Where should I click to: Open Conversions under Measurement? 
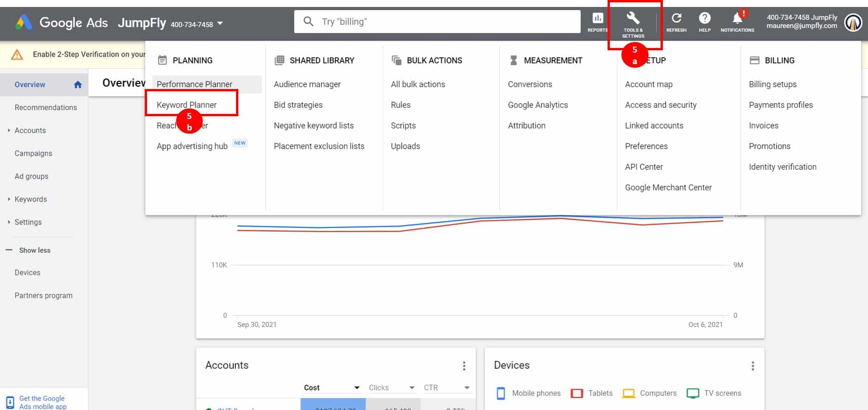530,84
